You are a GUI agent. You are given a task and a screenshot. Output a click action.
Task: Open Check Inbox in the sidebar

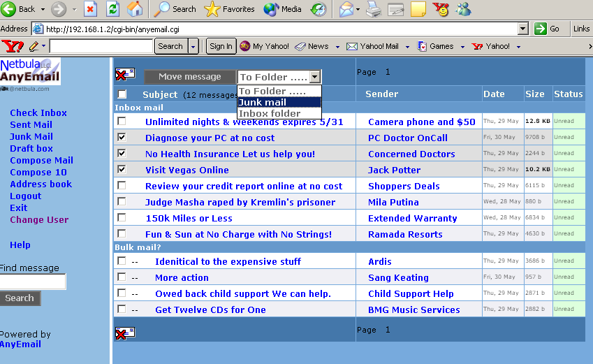tap(38, 112)
